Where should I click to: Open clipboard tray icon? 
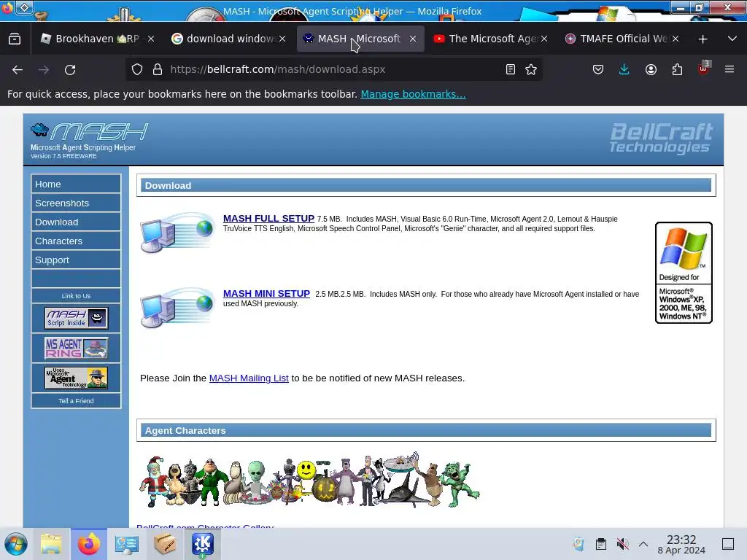point(601,544)
